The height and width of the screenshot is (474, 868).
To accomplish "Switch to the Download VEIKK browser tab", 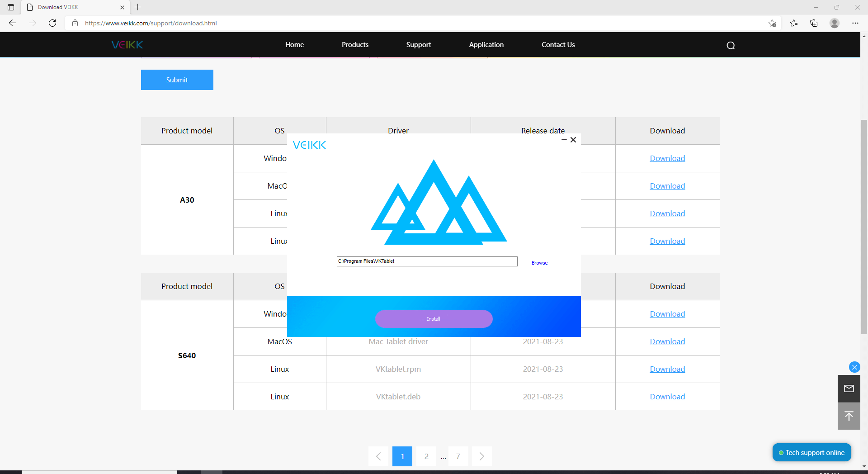I will pos(75,7).
